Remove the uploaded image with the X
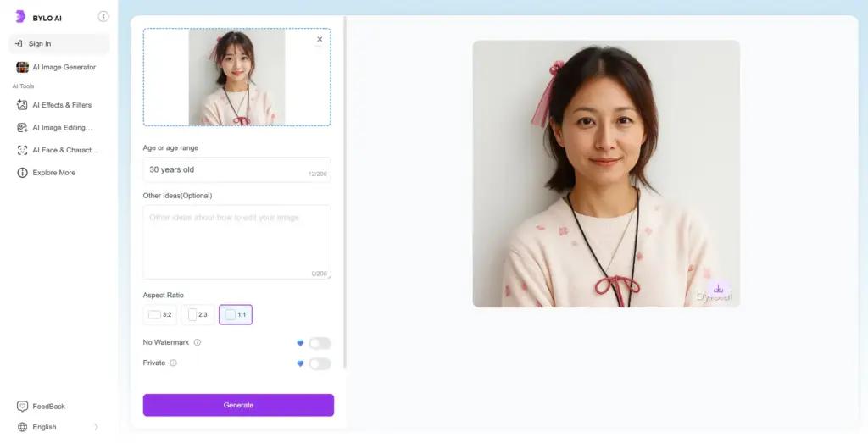This screenshot has width=868, height=443. click(x=320, y=39)
